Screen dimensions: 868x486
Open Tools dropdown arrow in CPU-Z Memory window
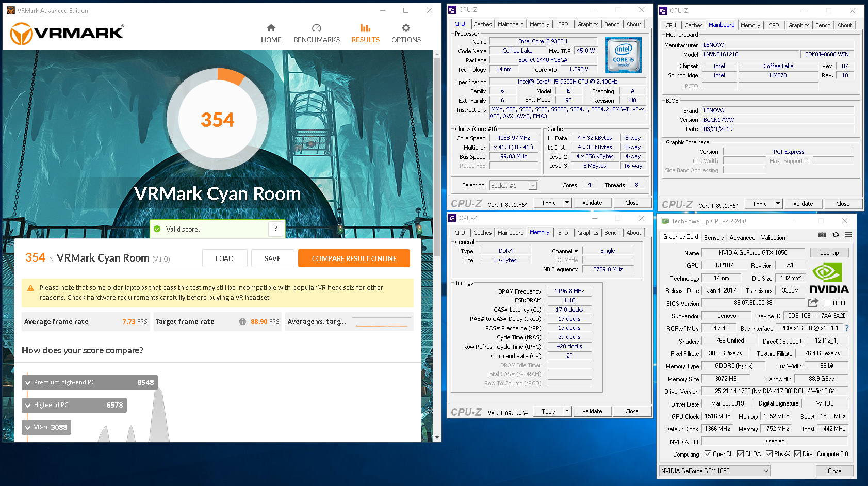click(x=567, y=411)
